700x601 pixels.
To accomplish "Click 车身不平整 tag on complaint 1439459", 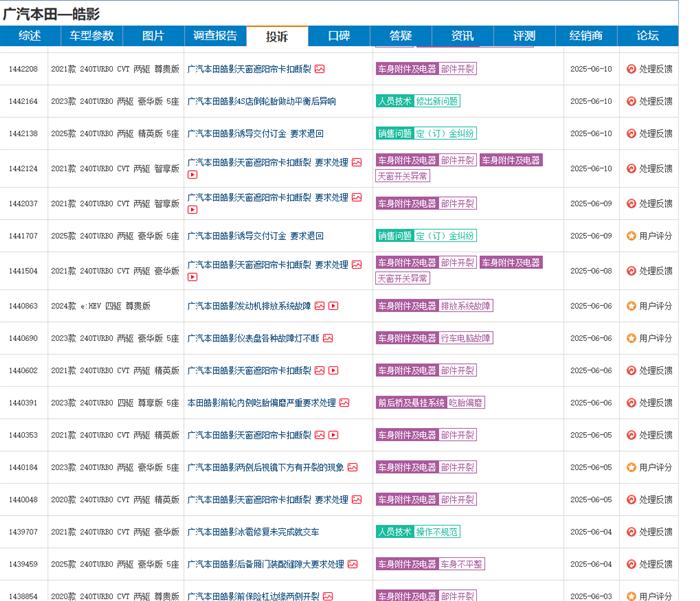I will 462,564.
